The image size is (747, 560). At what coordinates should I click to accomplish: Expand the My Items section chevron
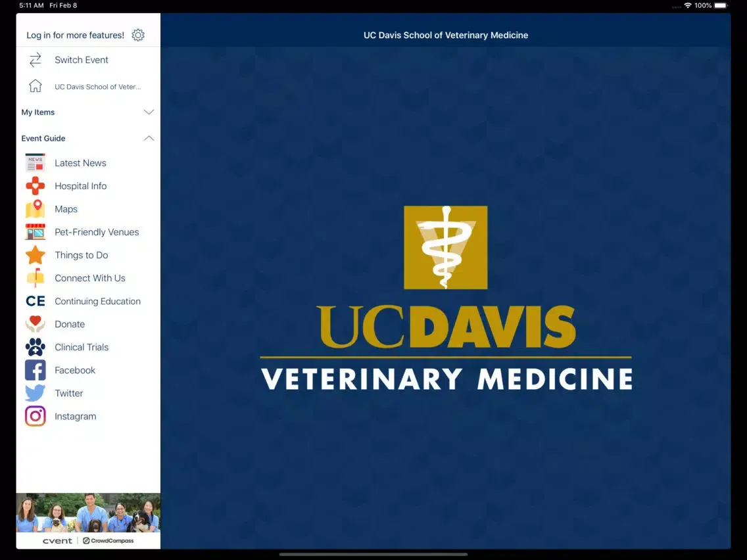click(149, 112)
